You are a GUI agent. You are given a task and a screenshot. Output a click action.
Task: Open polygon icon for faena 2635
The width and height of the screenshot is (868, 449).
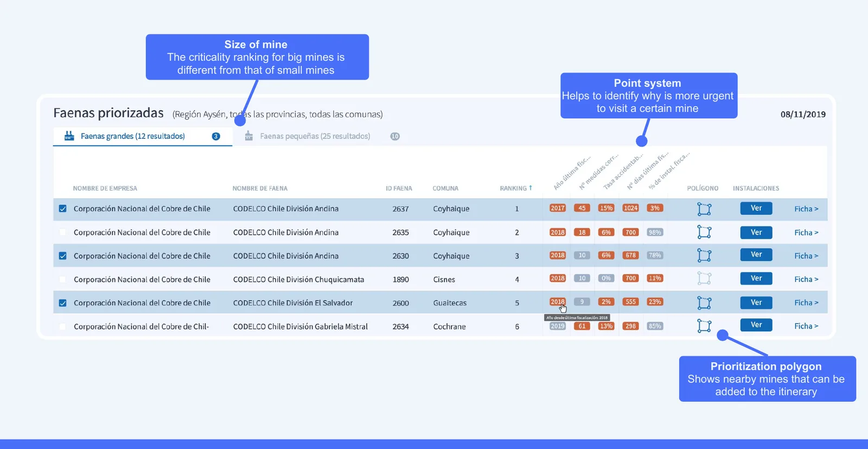coord(704,232)
